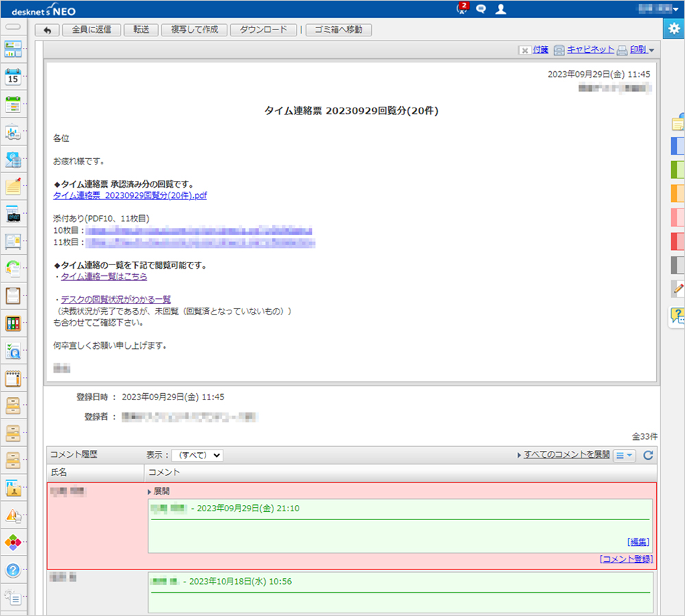Viewport: 685px width, 616px height.
Task: Click the blue help question mark icon
Action: coord(13,569)
